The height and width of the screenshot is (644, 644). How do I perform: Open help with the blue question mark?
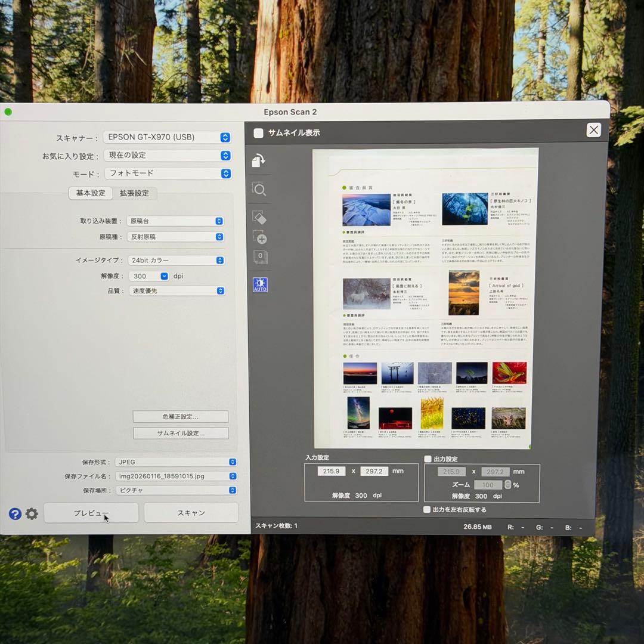coord(15,513)
